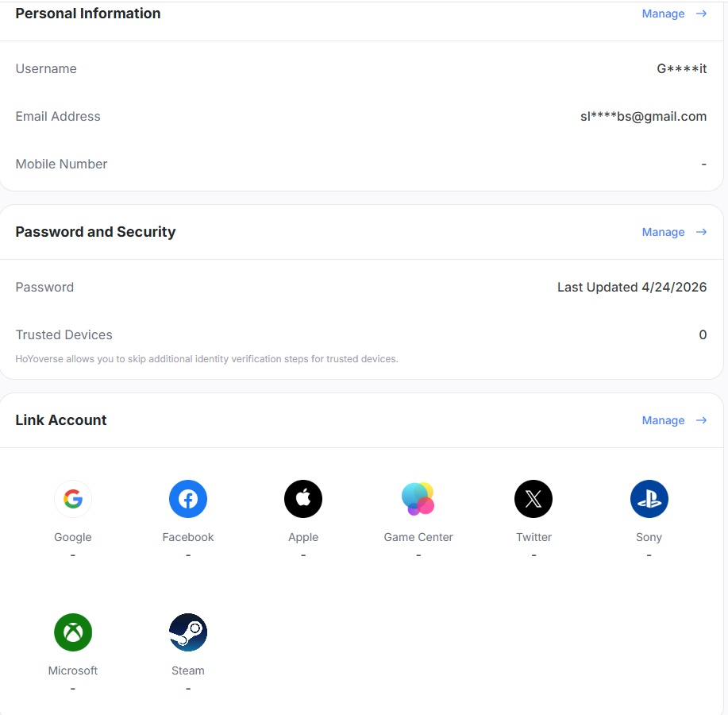Click arrow beside Password and Security Manage
The image size is (728, 715).
701,232
